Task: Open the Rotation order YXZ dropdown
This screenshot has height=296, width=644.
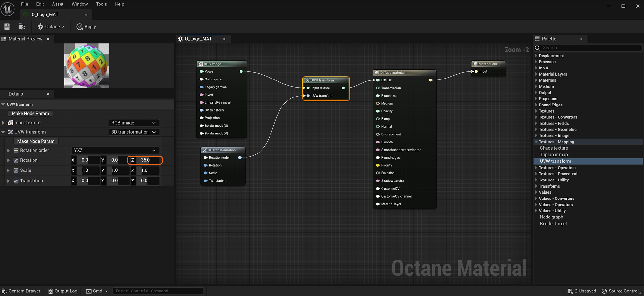Action: pos(115,150)
